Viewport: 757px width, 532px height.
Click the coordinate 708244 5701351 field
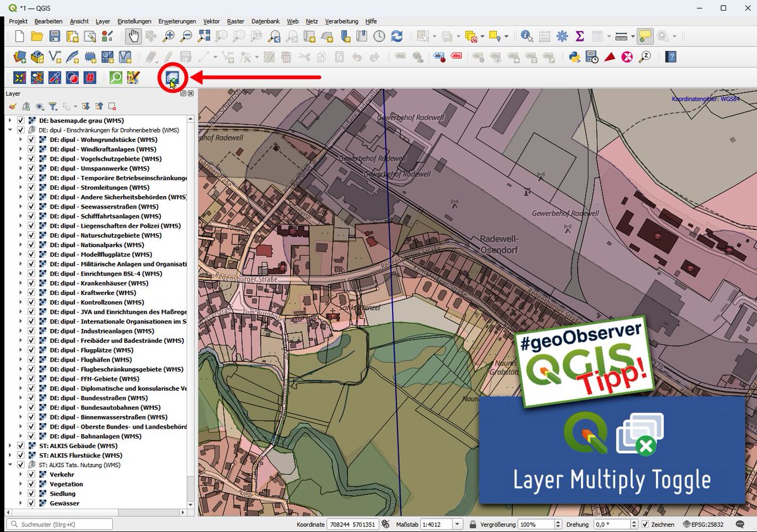[352, 524]
